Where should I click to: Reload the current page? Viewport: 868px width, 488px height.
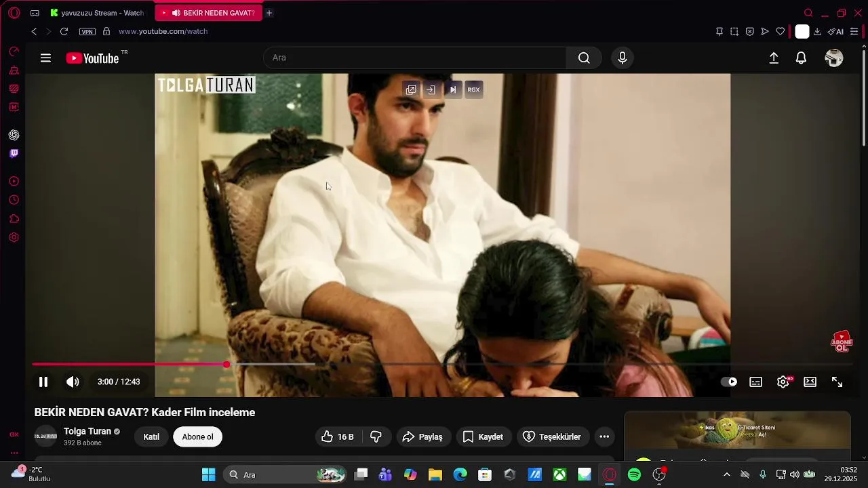pos(64,31)
